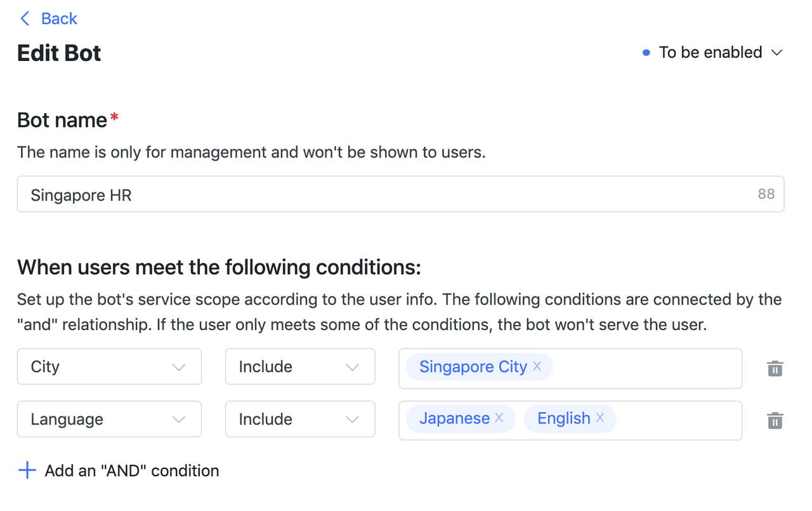Select the English tag label
This screenshot has height=511, width=812.
point(563,418)
